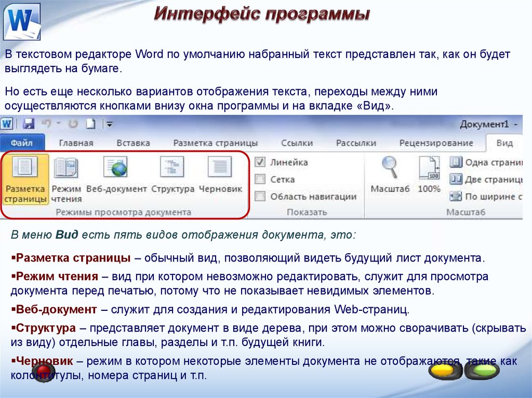The image size is (532, 398).
Task: Toggle the Линейка checkbox
Action: 260,162
